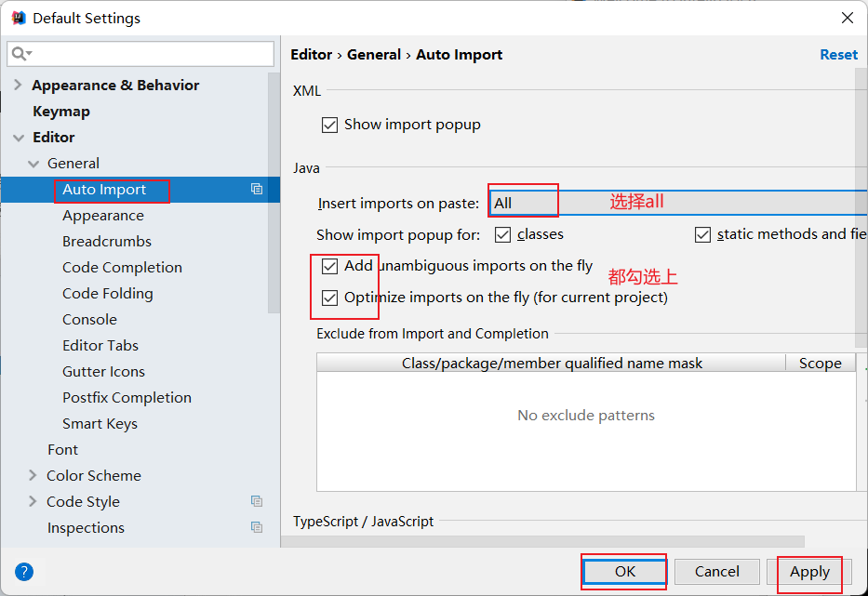Close the Default Settings dialog

pyautogui.click(x=847, y=18)
